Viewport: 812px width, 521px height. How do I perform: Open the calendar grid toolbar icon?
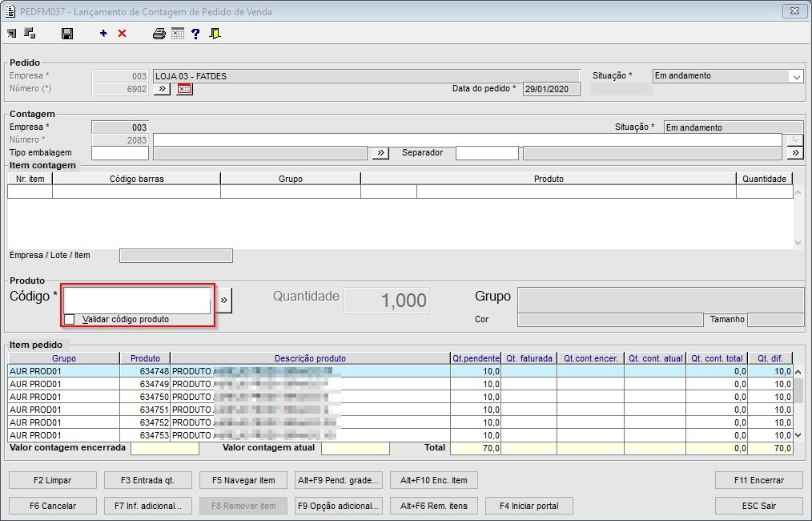tap(178, 34)
